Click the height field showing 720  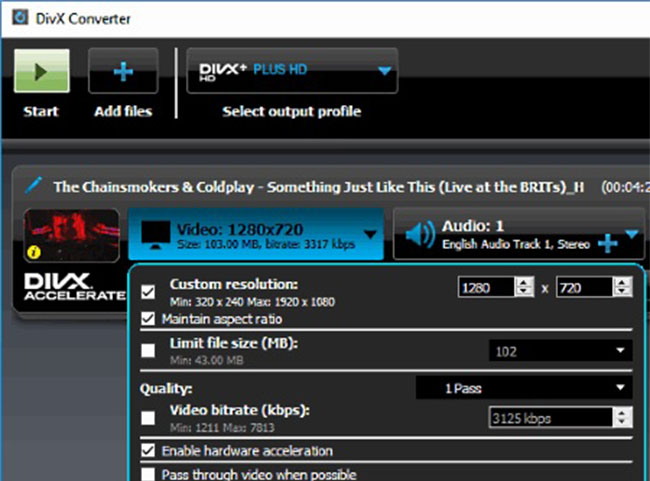click(x=585, y=287)
